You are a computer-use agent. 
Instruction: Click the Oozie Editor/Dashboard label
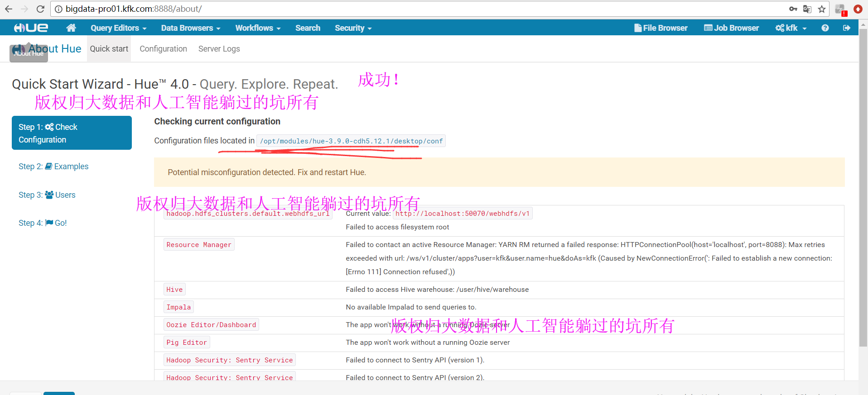(x=211, y=325)
